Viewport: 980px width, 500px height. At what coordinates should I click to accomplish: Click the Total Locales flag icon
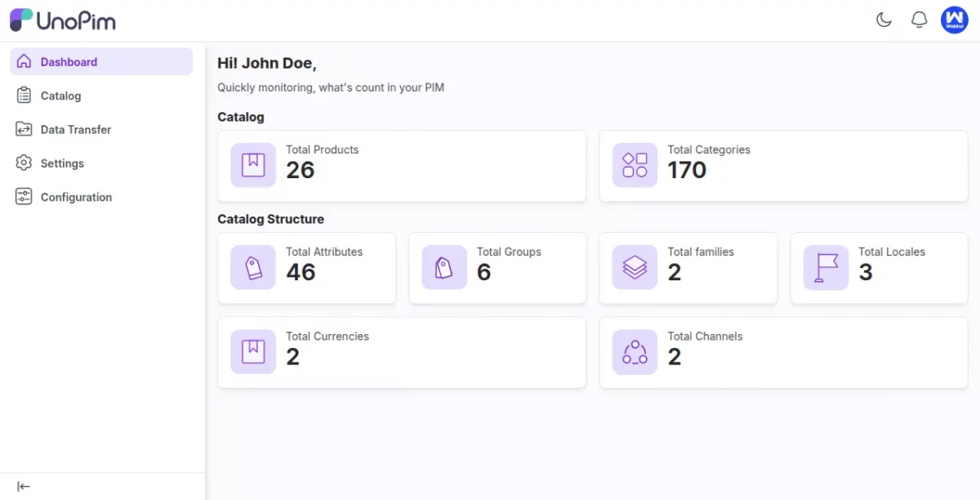click(x=825, y=266)
